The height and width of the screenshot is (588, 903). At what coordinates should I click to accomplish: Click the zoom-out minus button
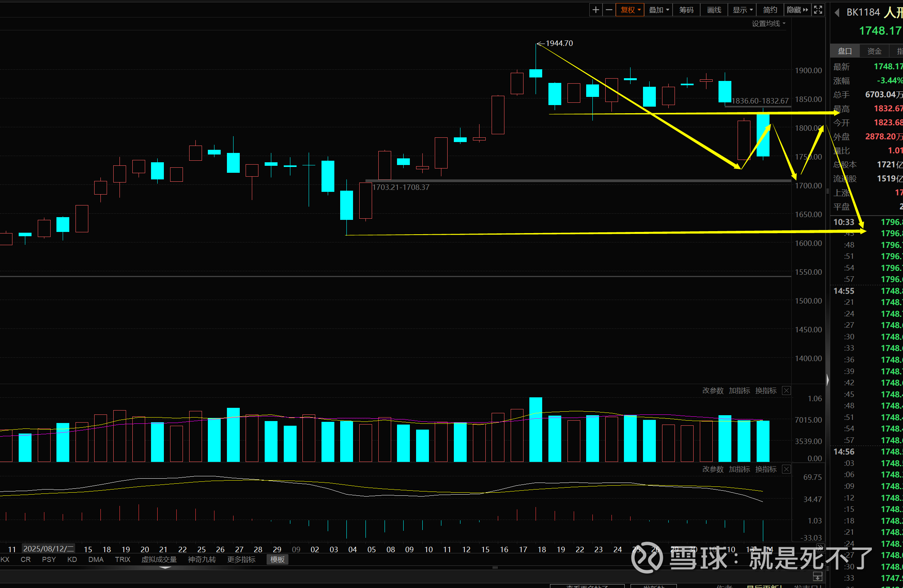coord(609,10)
